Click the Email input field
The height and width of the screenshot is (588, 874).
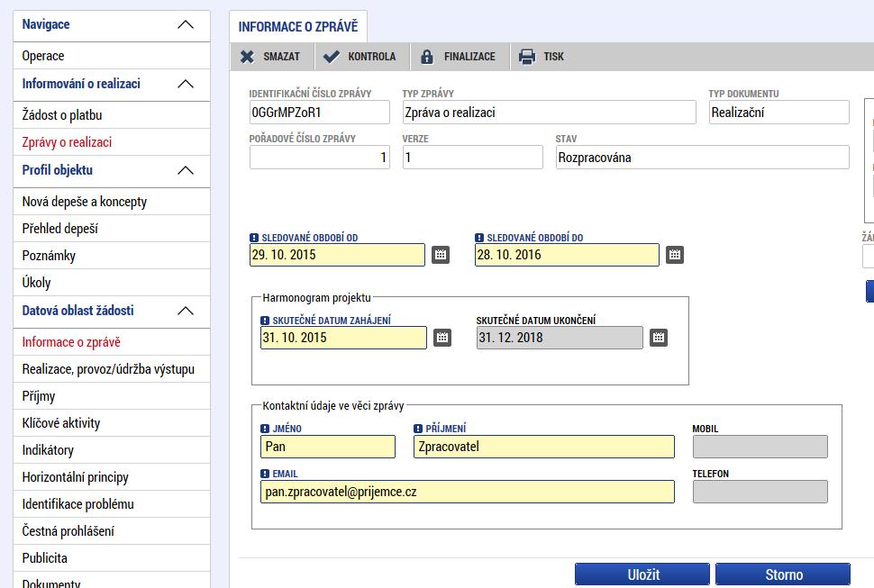pyautogui.click(x=467, y=492)
